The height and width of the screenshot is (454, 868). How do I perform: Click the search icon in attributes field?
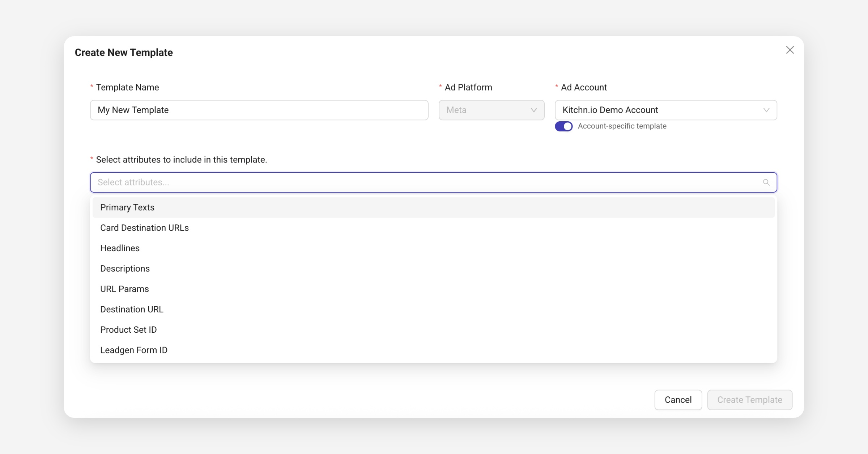point(766,182)
